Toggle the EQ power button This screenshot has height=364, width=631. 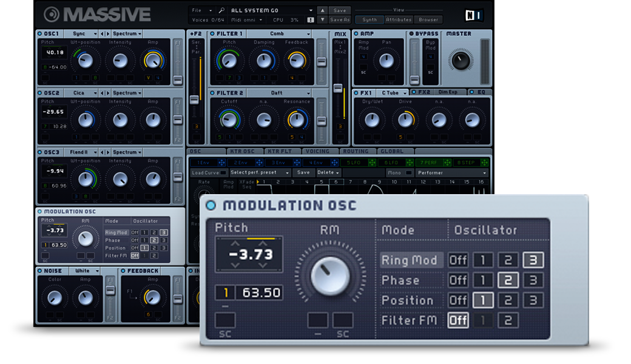(x=471, y=92)
